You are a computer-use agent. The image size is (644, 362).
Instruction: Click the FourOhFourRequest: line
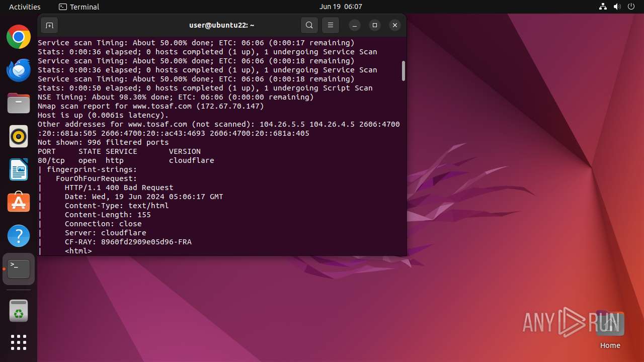click(97, 178)
